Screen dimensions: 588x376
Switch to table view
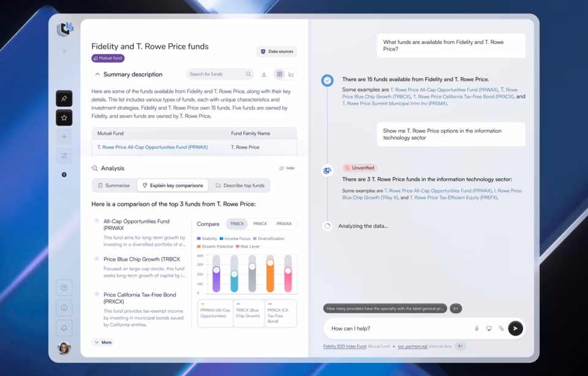[280, 74]
